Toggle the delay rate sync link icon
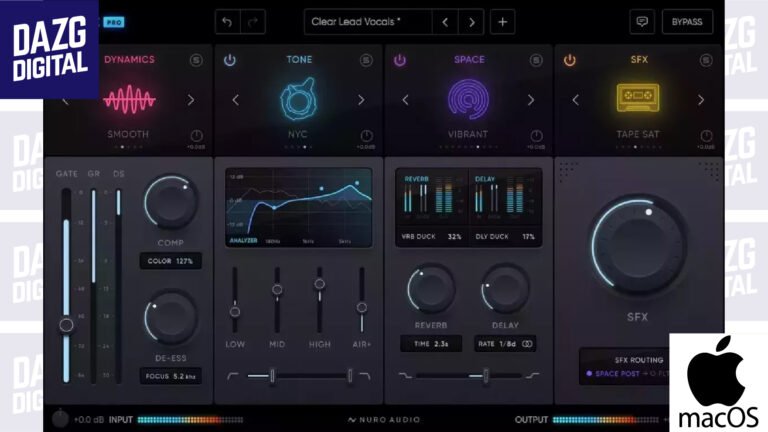768x432 pixels. 527,344
